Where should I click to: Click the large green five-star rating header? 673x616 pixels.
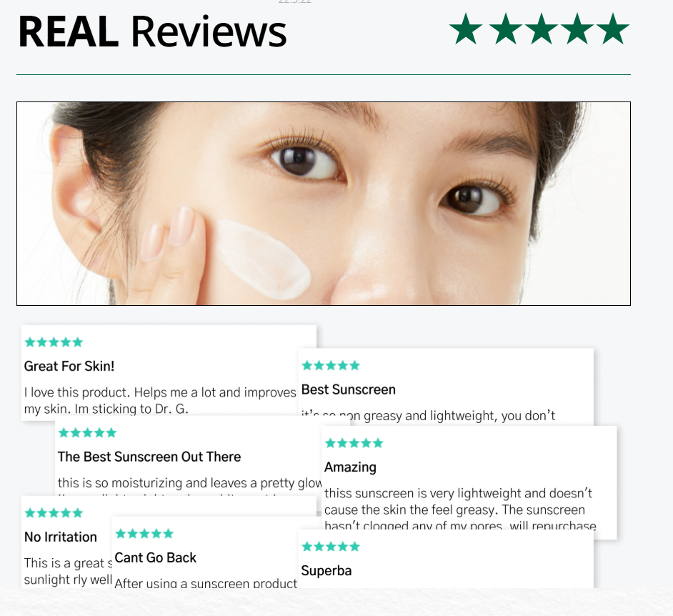click(539, 29)
